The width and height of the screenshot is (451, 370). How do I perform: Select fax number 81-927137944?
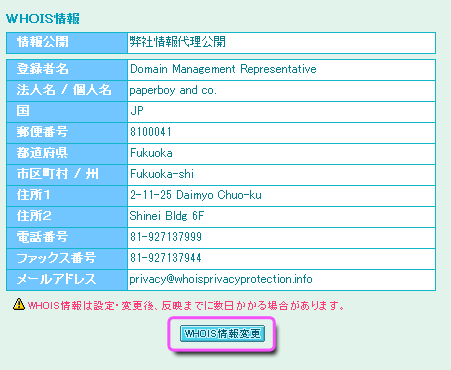(166, 258)
